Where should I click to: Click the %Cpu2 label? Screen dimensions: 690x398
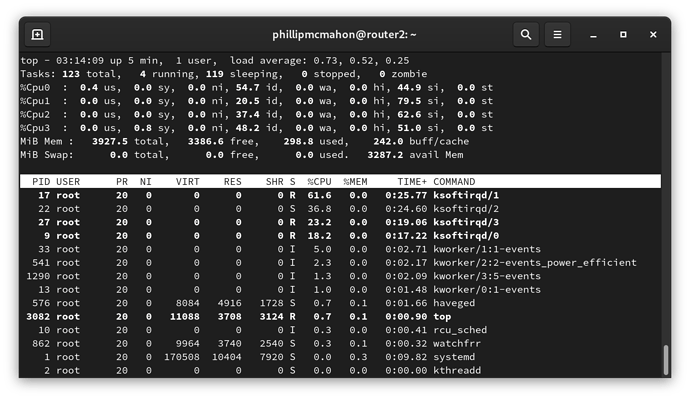(x=35, y=114)
